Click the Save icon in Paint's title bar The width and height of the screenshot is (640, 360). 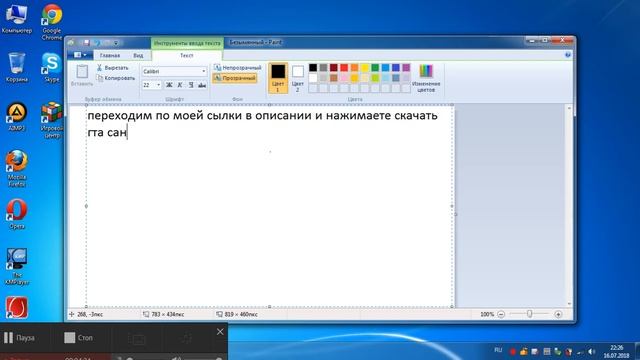86,42
